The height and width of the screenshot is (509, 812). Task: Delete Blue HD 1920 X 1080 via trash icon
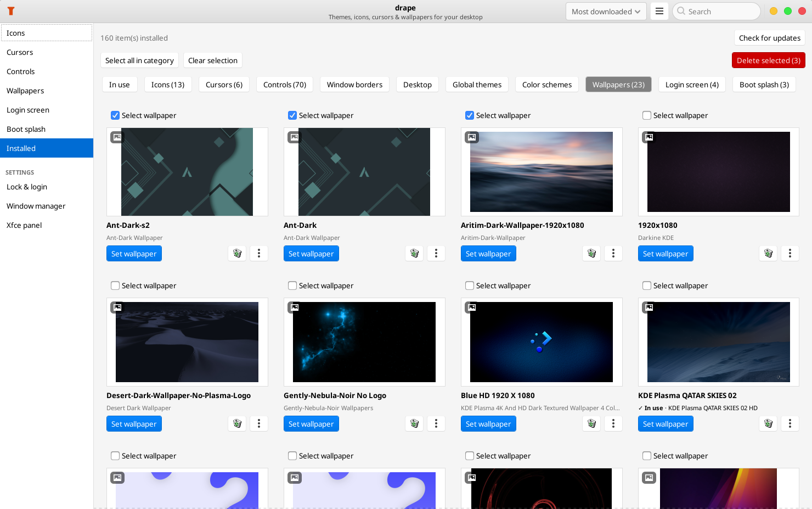(x=592, y=424)
